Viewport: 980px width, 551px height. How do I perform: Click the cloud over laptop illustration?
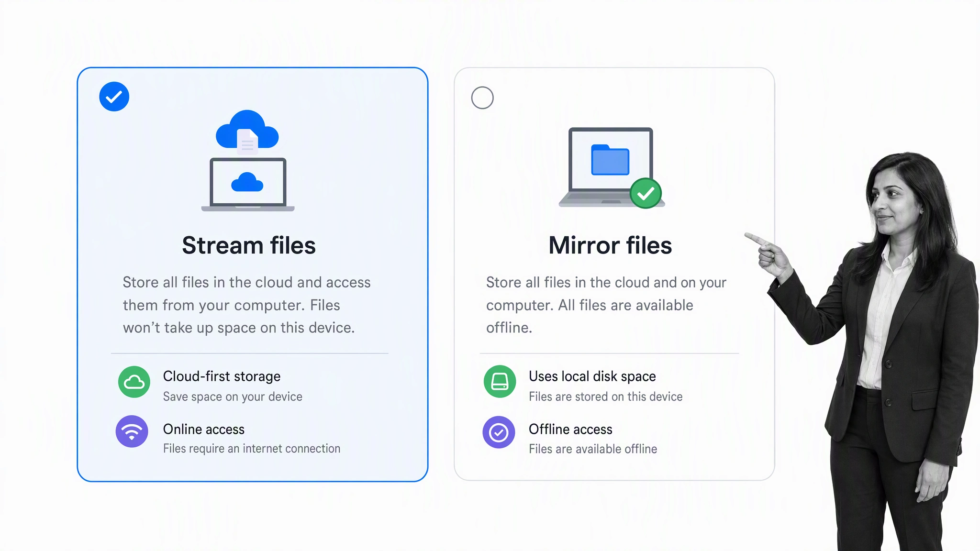pyautogui.click(x=248, y=160)
